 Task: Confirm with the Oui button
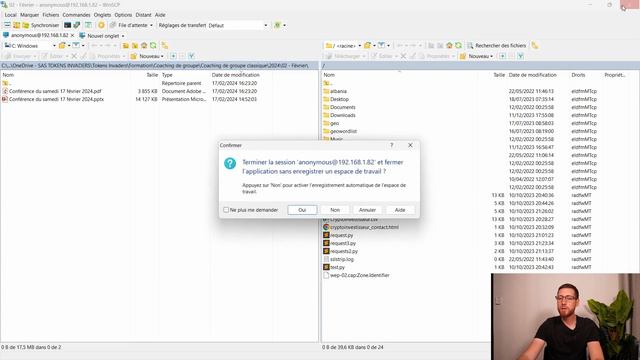point(302,210)
